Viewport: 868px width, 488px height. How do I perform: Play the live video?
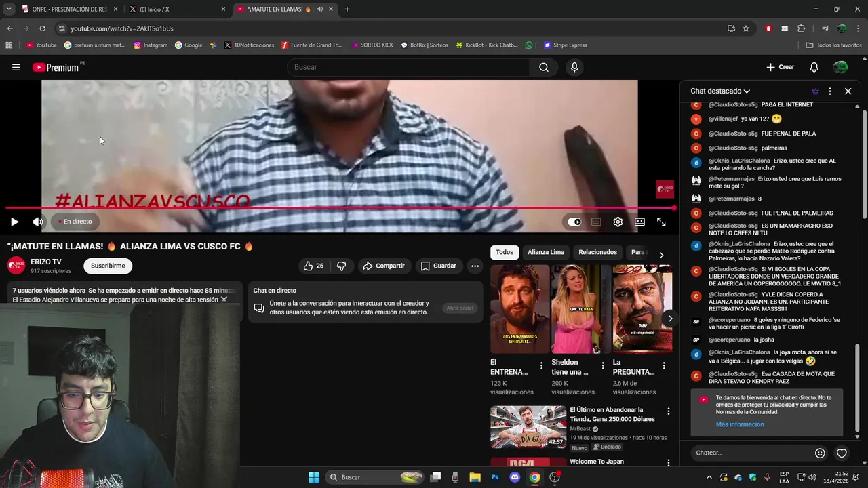[14, 222]
